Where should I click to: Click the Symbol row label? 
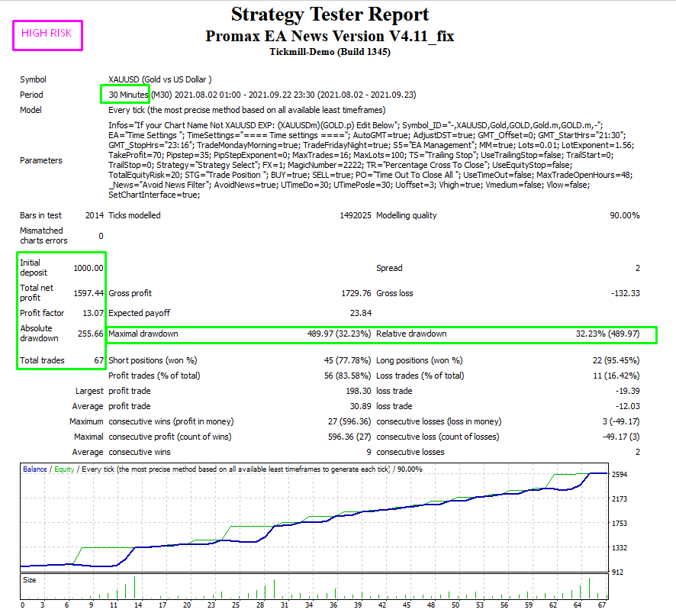[x=33, y=79]
